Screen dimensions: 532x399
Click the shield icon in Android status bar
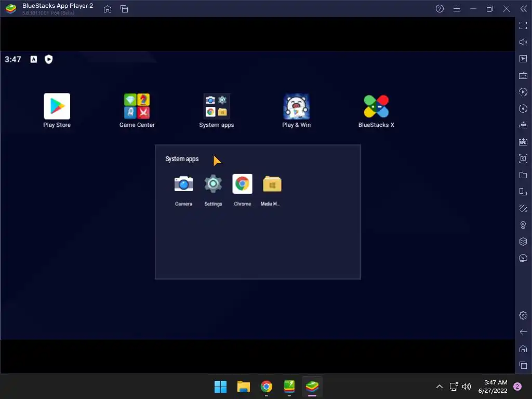click(48, 59)
